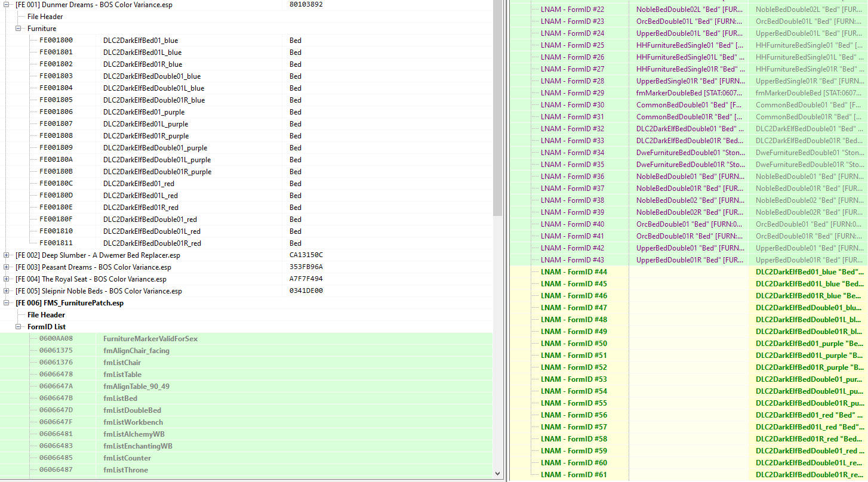868x482 pixels.
Task: Select the FurnitureMarkerValidForSex form list
Action: pyautogui.click(x=247, y=339)
